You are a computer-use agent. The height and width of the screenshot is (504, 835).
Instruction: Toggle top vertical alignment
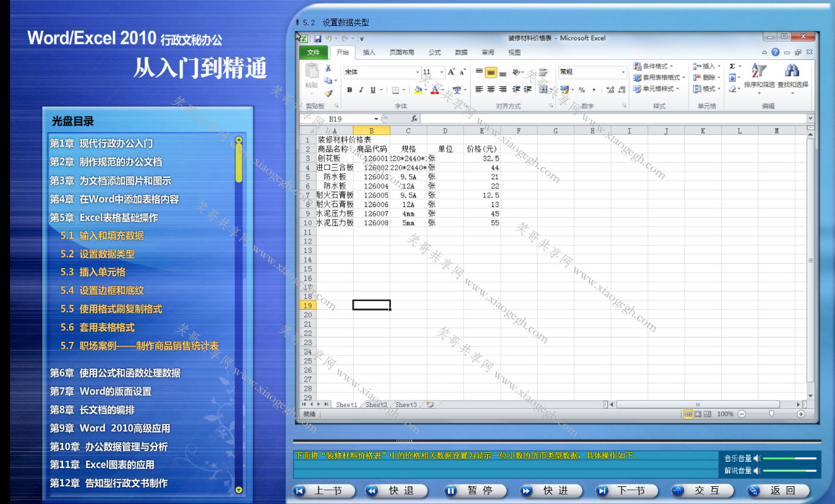pyautogui.click(x=480, y=72)
